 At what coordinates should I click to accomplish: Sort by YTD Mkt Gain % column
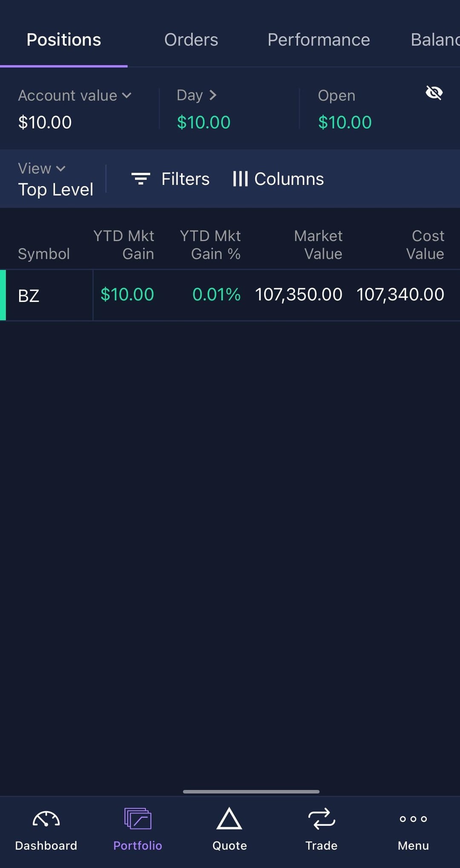210,245
